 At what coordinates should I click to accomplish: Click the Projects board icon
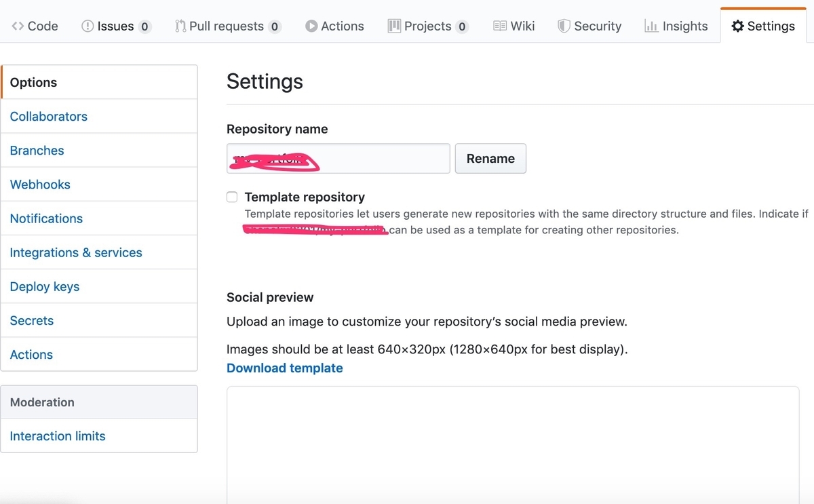pos(394,26)
